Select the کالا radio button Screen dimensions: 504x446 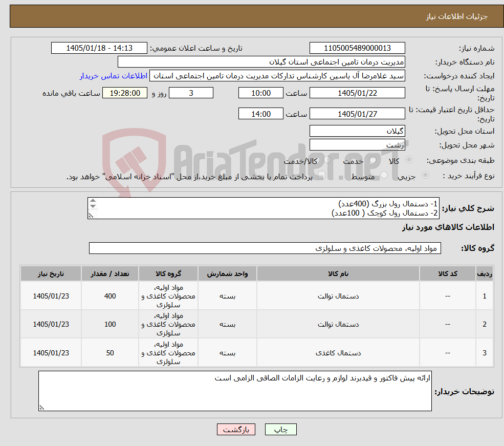pyautogui.click(x=409, y=160)
